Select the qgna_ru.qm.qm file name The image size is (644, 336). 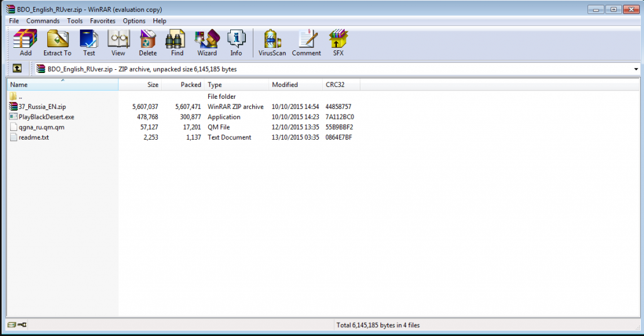(x=42, y=127)
